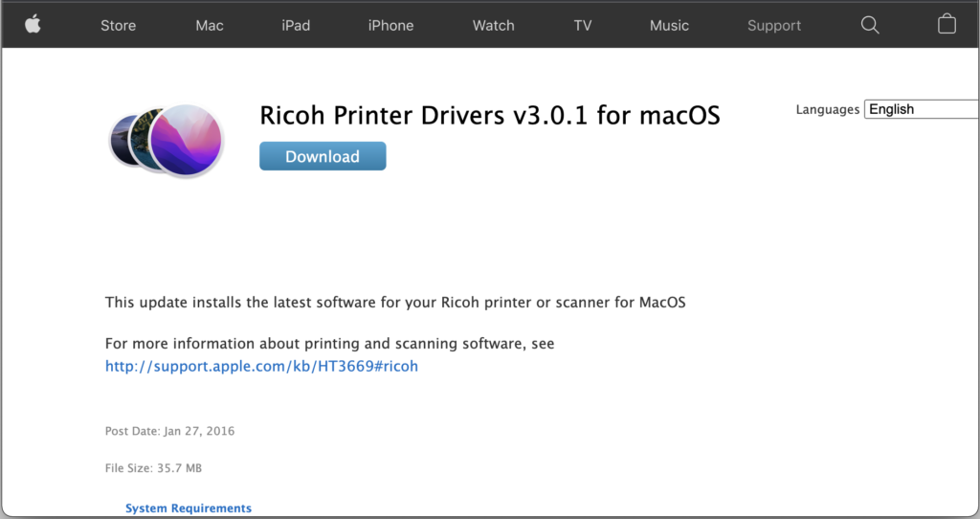Image resolution: width=980 pixels, height=519 pixels.
Task: Click the Languages label
Action: pyautogui.click(x=828, y=109)
